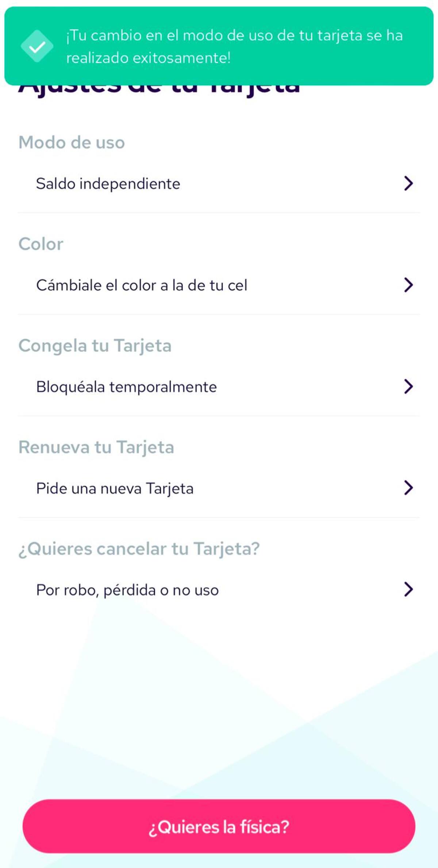The width and height of the screenshot is (438, 868).
Task: Click the Color section heading
Action: point(41,244)
